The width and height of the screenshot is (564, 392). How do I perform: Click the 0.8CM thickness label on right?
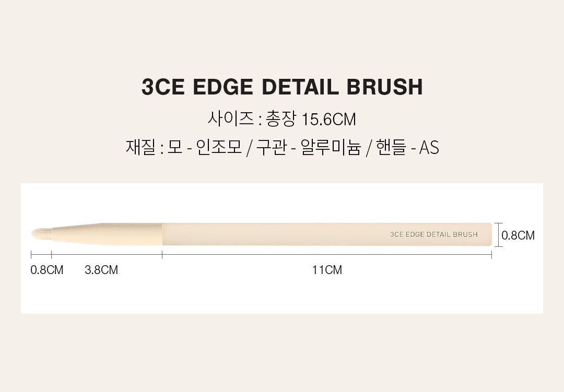518,235
